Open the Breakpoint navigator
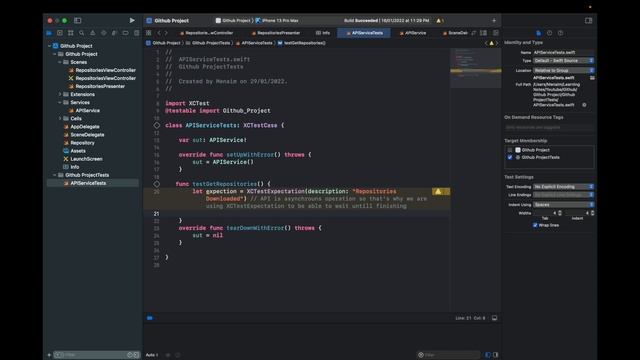This screenshot has height=360, width=640. (125, 33)
